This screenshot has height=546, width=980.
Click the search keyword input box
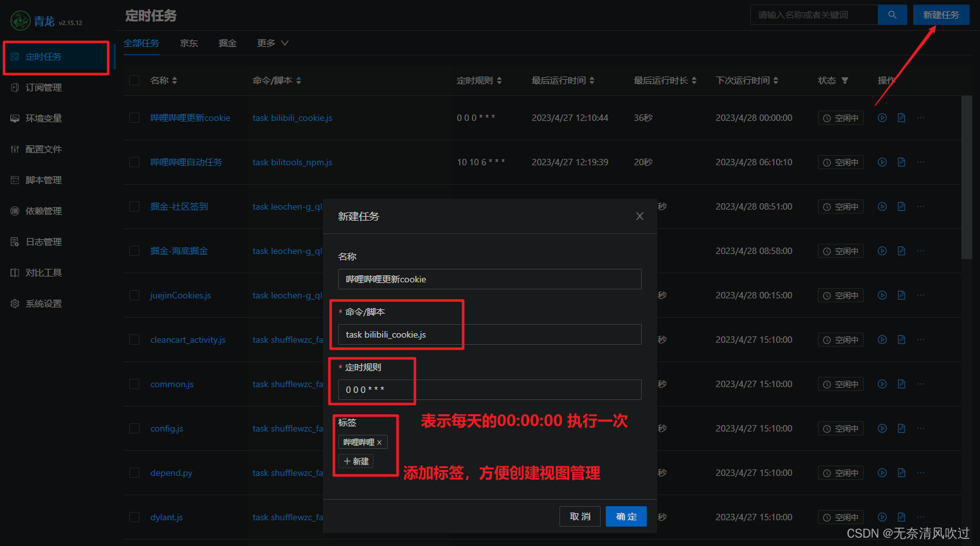pos(814,15)
